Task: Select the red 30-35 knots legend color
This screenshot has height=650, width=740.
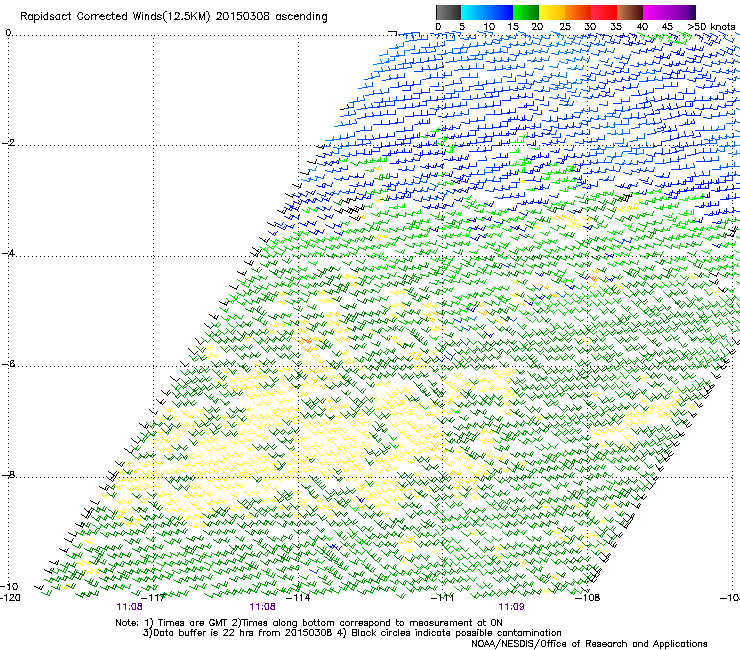Action: coord(604,12)
